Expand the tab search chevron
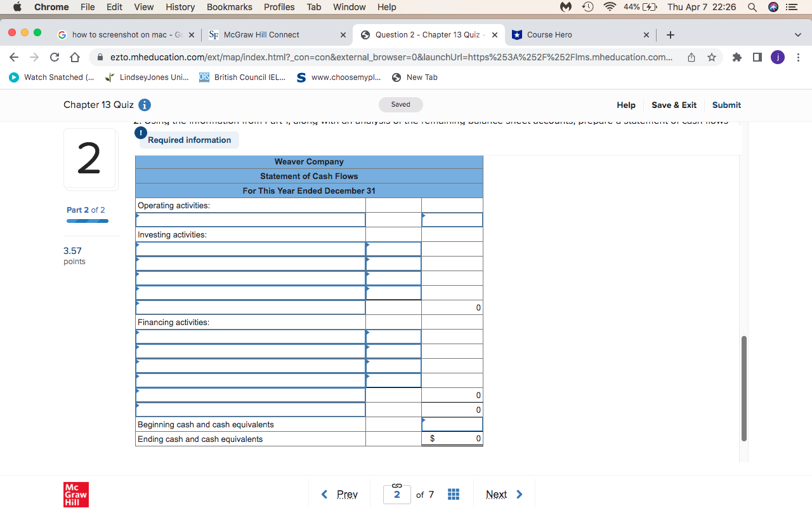 click(x=797, y=35)
